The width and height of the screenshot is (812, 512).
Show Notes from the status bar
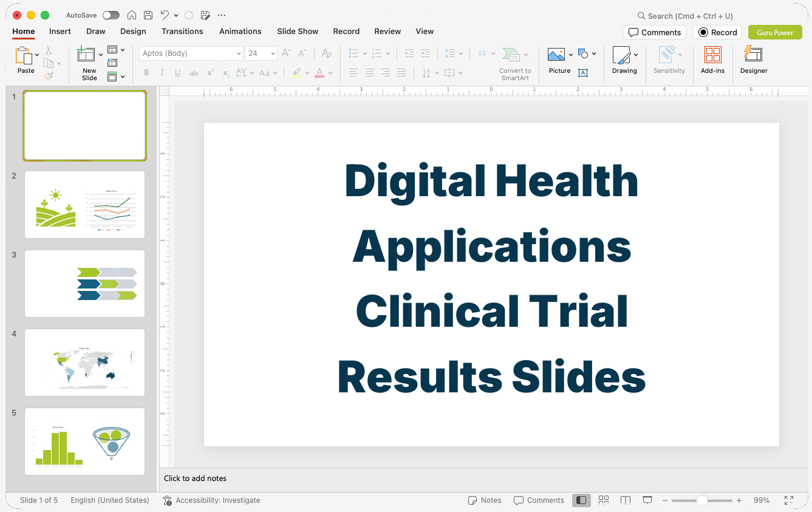485,500
